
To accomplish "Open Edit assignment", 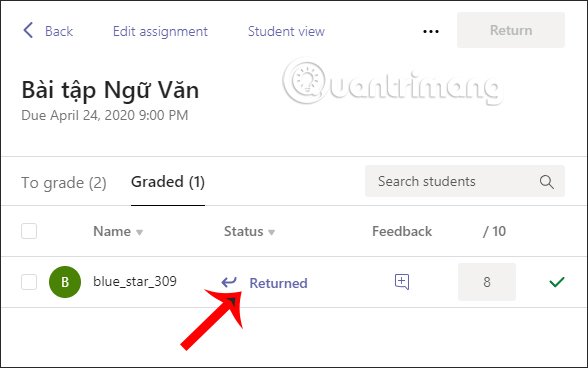I will 160,31.
